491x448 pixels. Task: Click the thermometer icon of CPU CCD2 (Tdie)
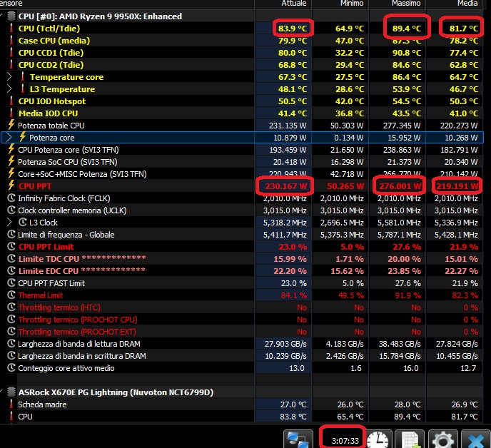(x=11, y=64)
